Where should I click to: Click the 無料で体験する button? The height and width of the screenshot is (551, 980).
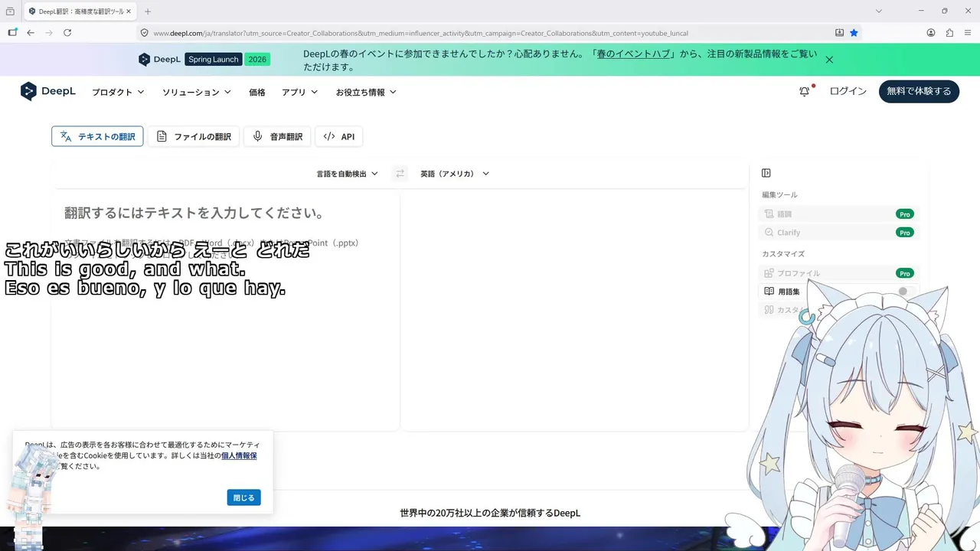(919, 91)
